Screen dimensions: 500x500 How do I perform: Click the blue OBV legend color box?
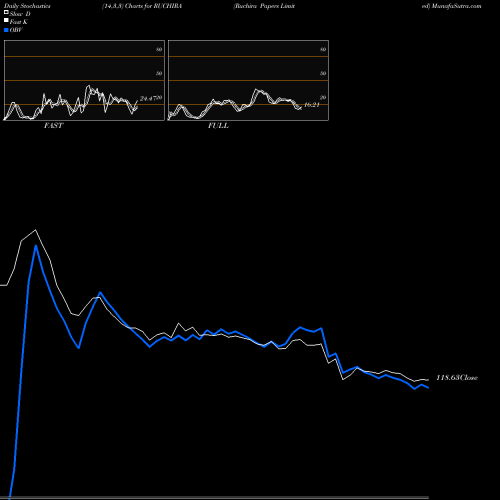[x=6, y=30]
